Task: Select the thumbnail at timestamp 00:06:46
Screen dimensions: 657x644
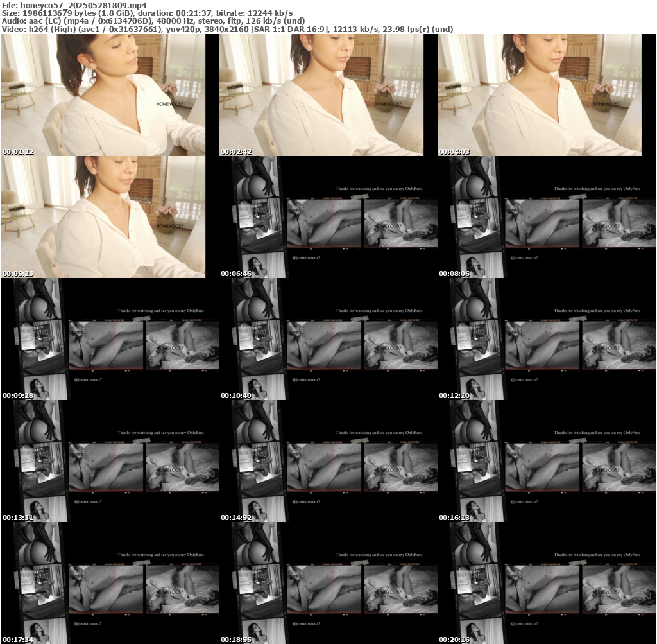Action: click(328, 217)
